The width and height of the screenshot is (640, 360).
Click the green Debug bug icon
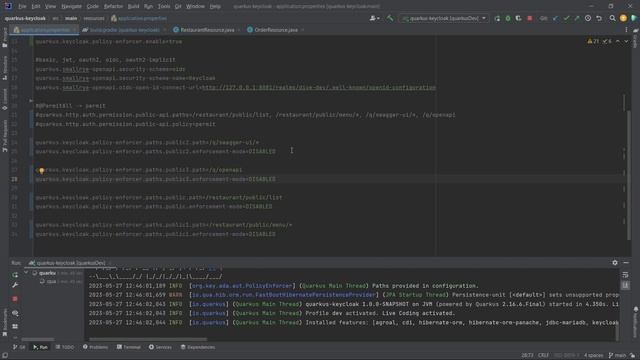508,18
